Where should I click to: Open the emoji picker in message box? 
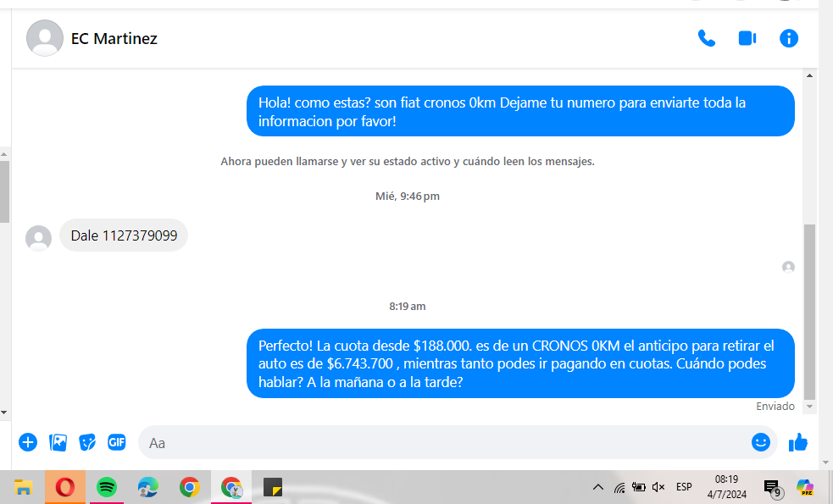click(x=760, y=442)
